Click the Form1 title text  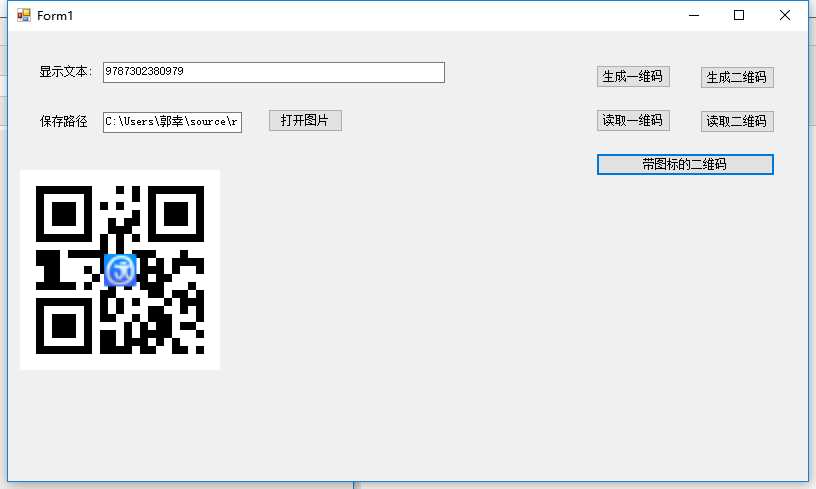tap(55, 16)
